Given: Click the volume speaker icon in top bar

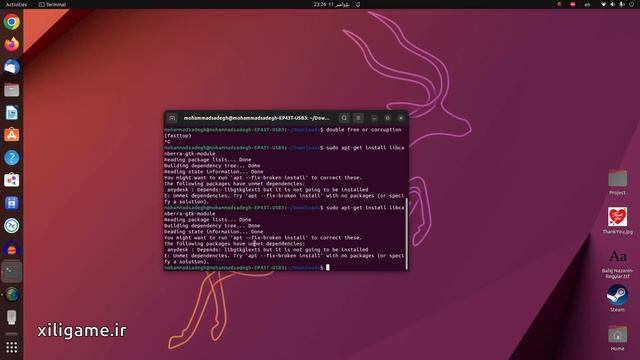Looking at the screenshot, I should click(613, 4).
